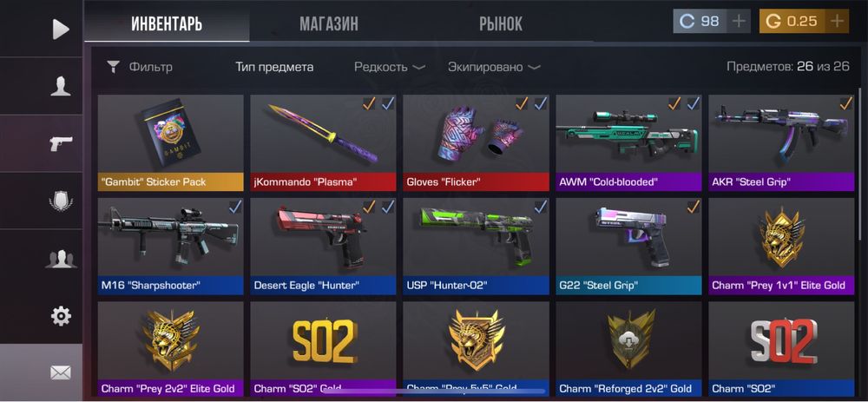868x402 pixels.
Task: Click the Filter funnel icon
Action: tap(113, 68)
